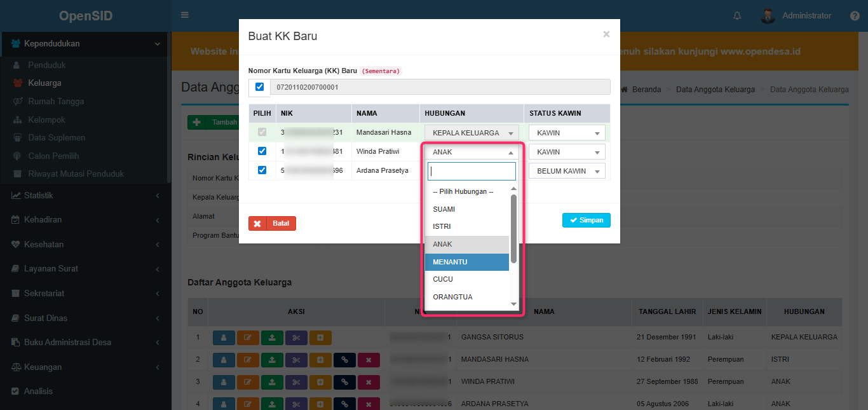868x410 pixels.
Task: Choose the CUCU option in the dropdown
Action: click(x=466, y=279)
